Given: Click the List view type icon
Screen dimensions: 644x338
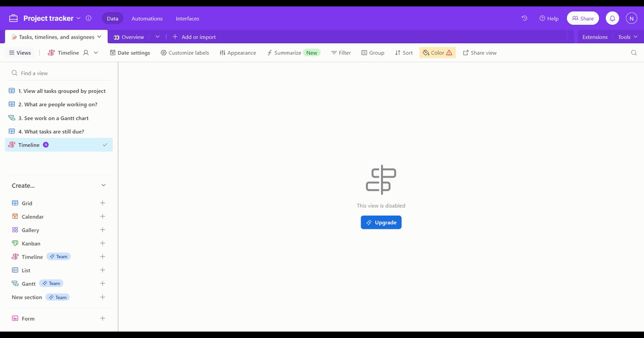Looking at the screenshot, I should click(15, 270).
